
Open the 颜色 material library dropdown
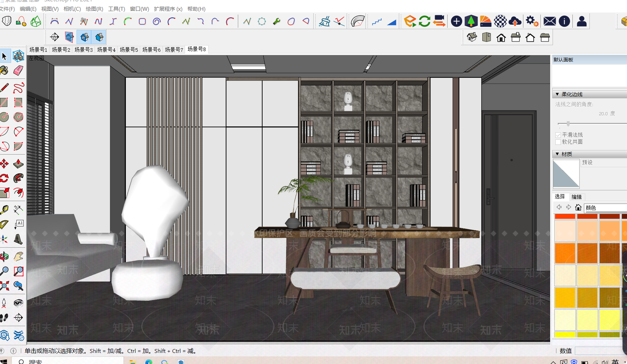tap(605, 208)
